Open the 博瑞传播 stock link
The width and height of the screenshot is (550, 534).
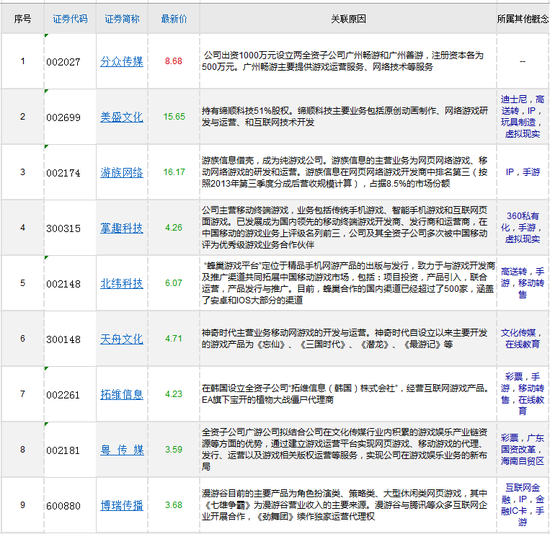click(x=122, y=505)
